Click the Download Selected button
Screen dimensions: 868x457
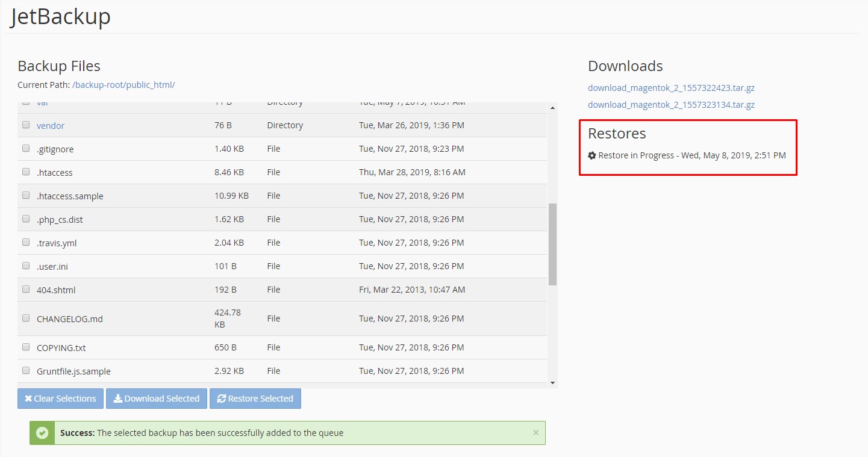(x=157, y=399)
